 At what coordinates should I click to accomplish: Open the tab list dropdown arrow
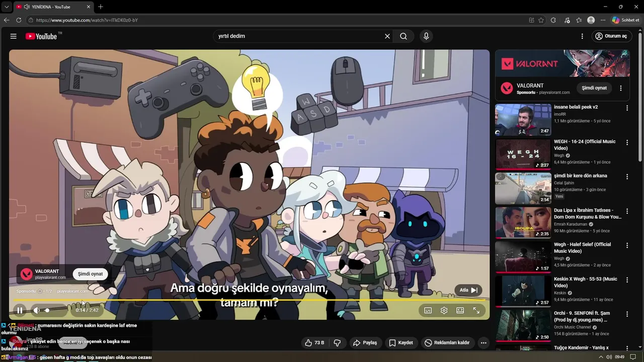pos(7,7)
